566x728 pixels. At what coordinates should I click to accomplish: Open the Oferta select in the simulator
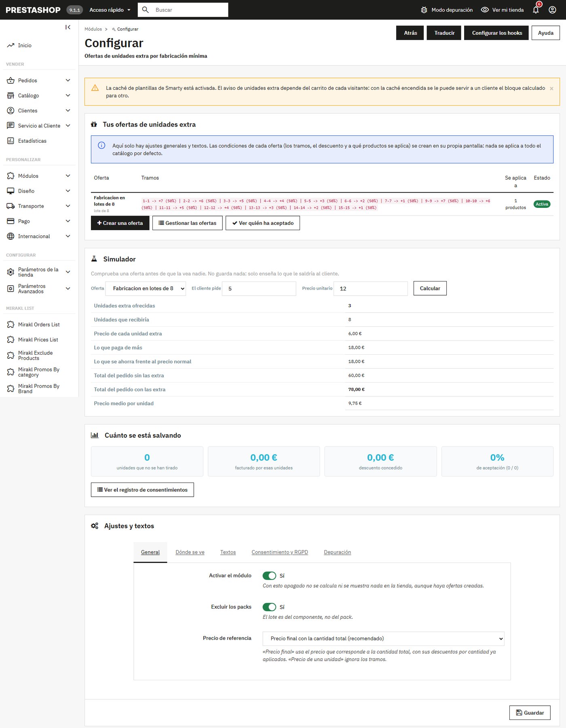tap(146, 288)
